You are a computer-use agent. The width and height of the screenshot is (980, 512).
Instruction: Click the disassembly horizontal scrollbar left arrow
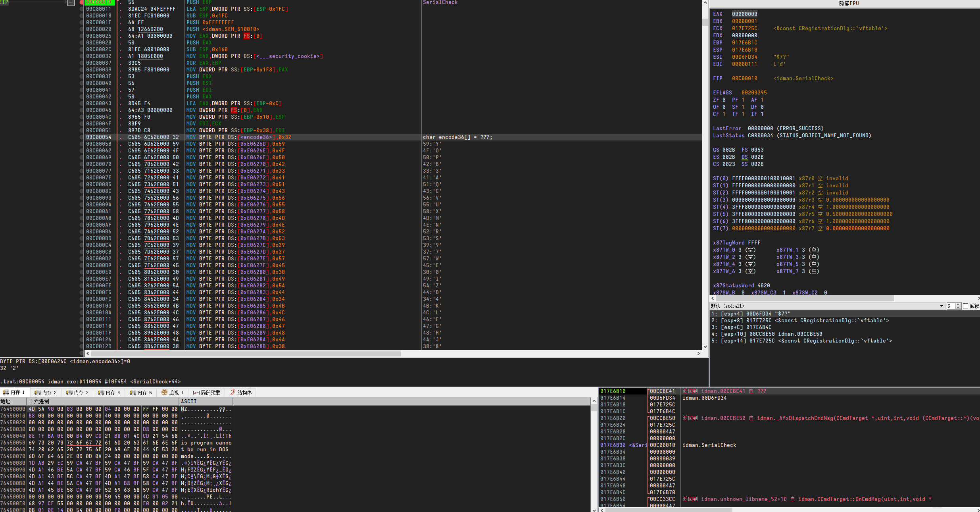coord(88,353)
